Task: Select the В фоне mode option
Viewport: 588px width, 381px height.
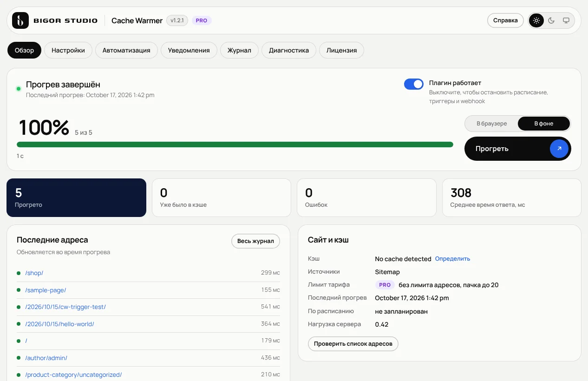Action: point(544,124)
